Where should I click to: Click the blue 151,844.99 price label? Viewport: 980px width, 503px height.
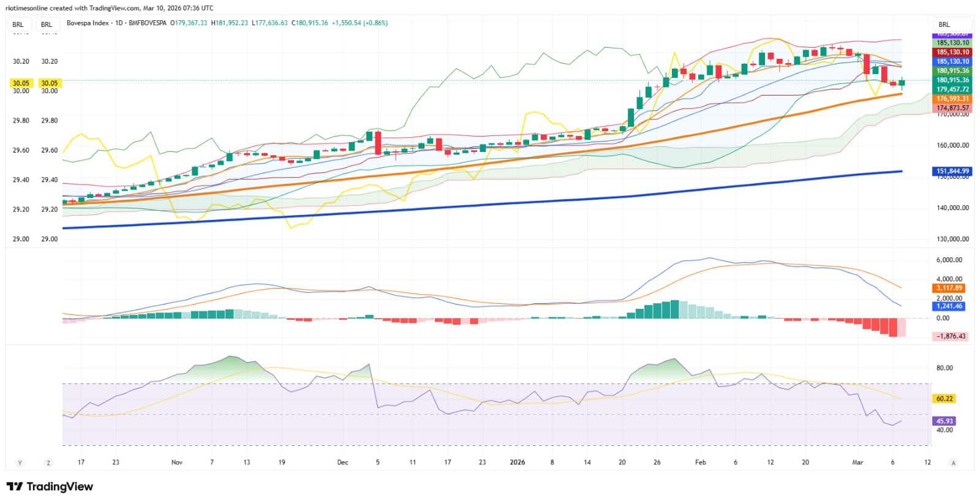[x=952, y=171]
